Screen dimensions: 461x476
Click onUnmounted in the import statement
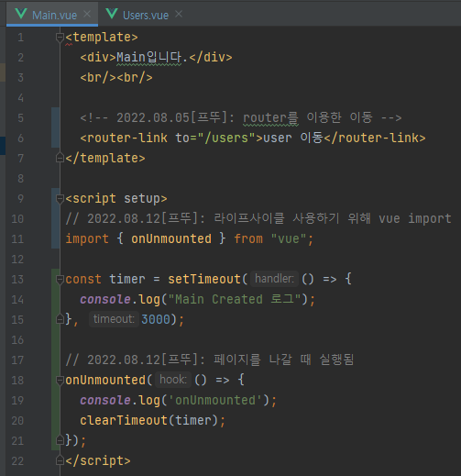[x=171, y=238]
